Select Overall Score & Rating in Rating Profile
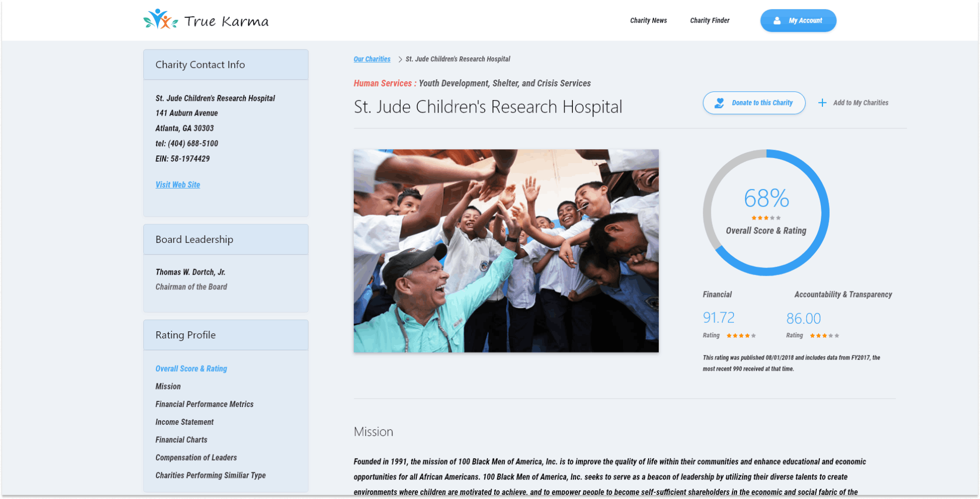Screen dimensions: 980x499 191,369
